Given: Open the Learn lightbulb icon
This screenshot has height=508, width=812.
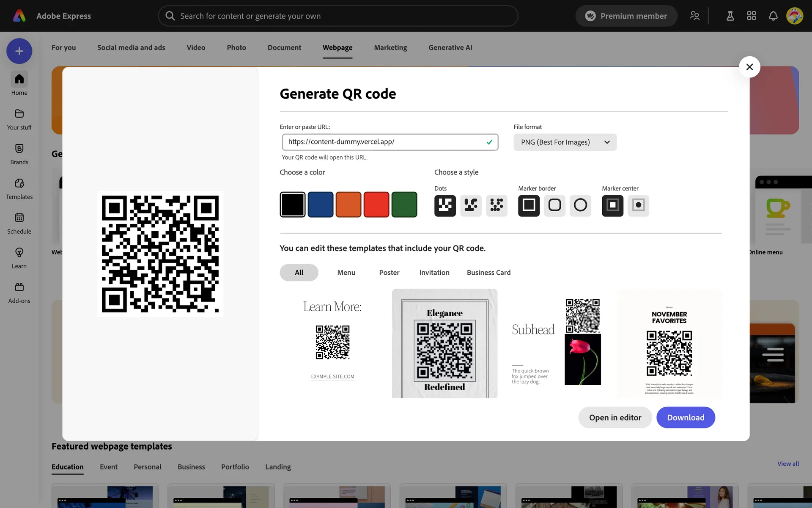Looking at the screenshot, I should (19, 253).
